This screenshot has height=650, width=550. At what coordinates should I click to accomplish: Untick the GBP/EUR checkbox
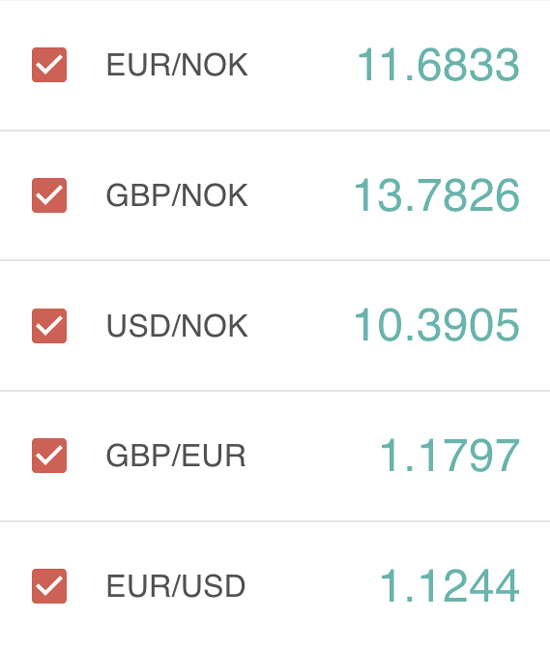49,455
